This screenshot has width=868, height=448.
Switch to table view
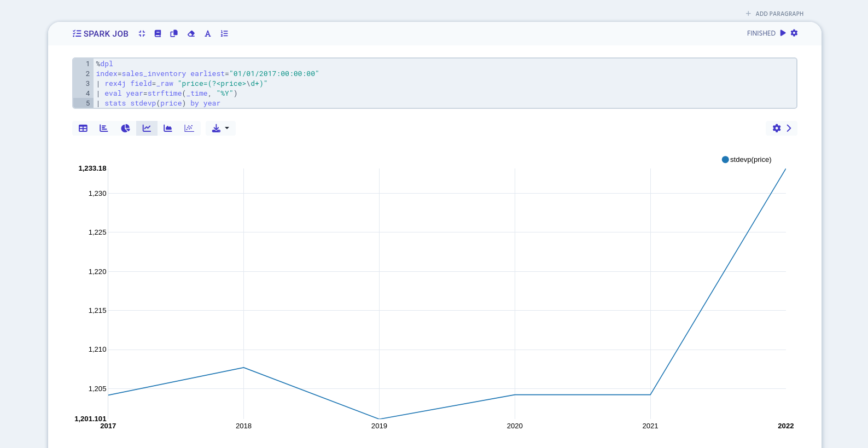pos(83,128)
